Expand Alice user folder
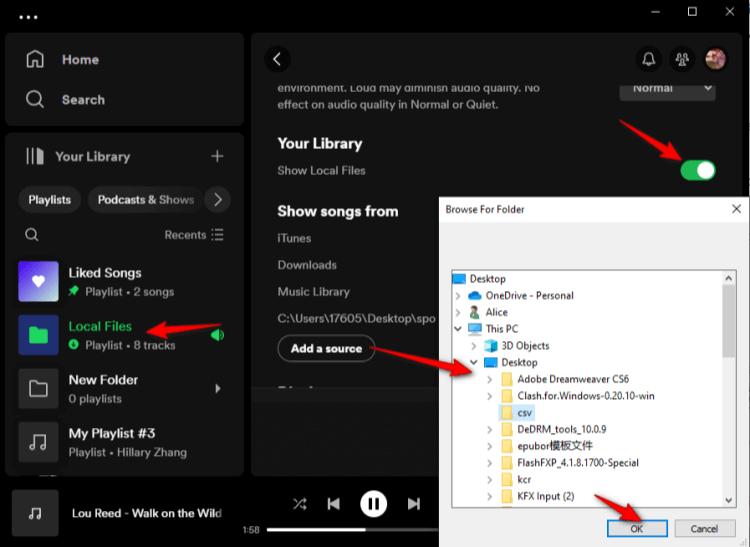The height and width of the screenshot is (547, 750). [458, 312]
